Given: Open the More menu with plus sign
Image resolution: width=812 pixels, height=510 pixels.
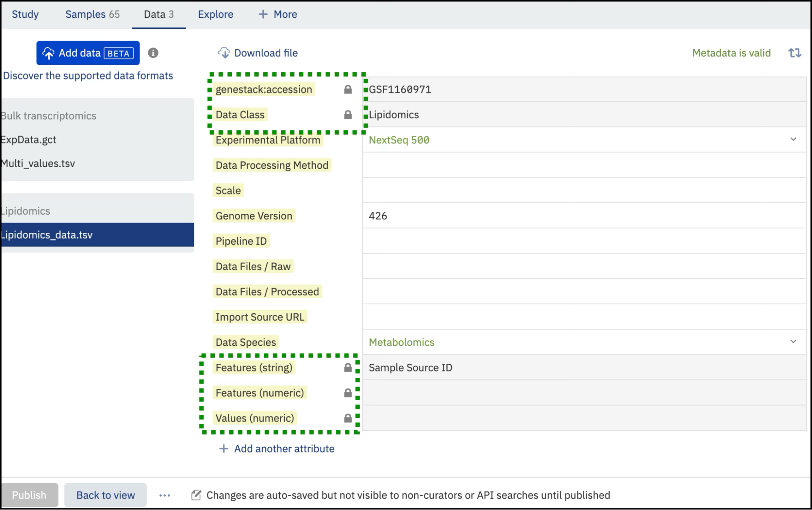Looking at the screenshot, I should [x=278, y=14].
